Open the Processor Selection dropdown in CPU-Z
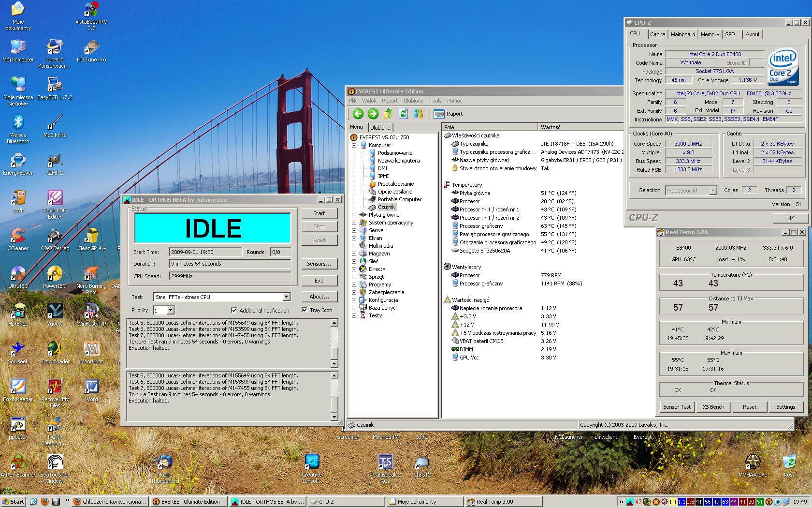The width and height of the screenshot is (812, 508). click(x=713, y=191)
